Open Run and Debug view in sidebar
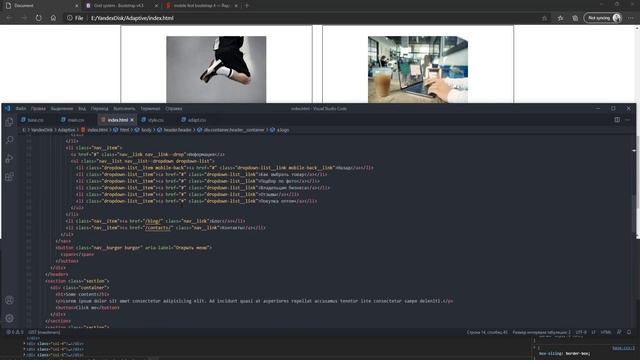 pyautogui.click(x=9, y=158)
